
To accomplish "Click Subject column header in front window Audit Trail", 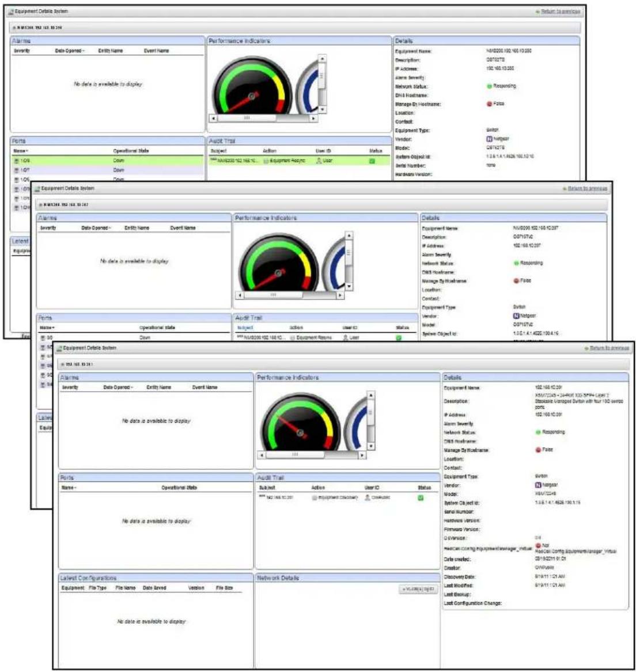I will tap(267, 488).
